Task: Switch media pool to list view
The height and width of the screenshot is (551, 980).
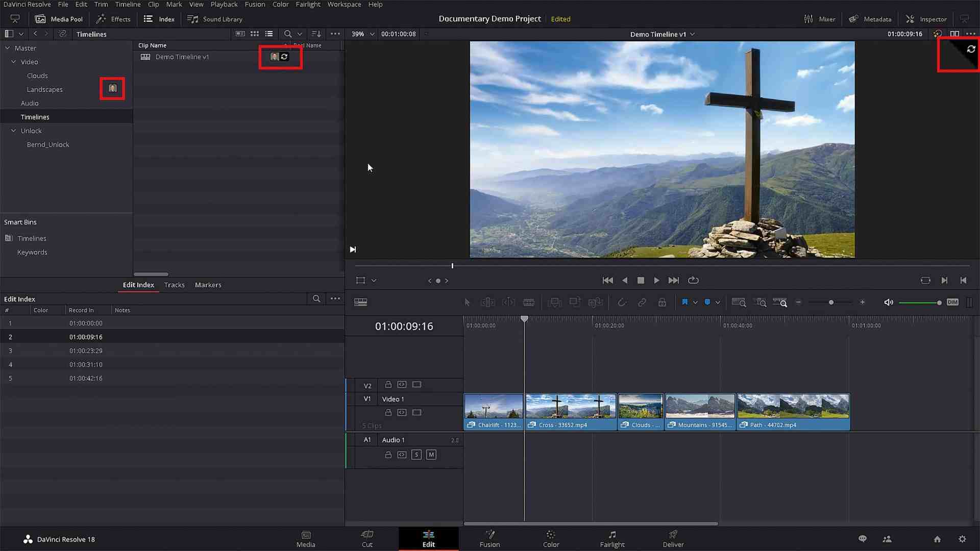Action: (269, 34)
